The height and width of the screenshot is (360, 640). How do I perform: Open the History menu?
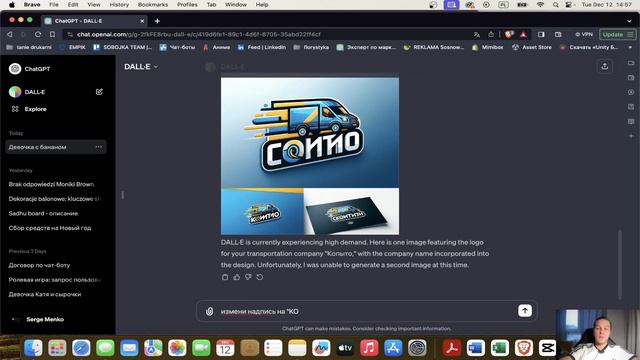(x=119, y=4)
